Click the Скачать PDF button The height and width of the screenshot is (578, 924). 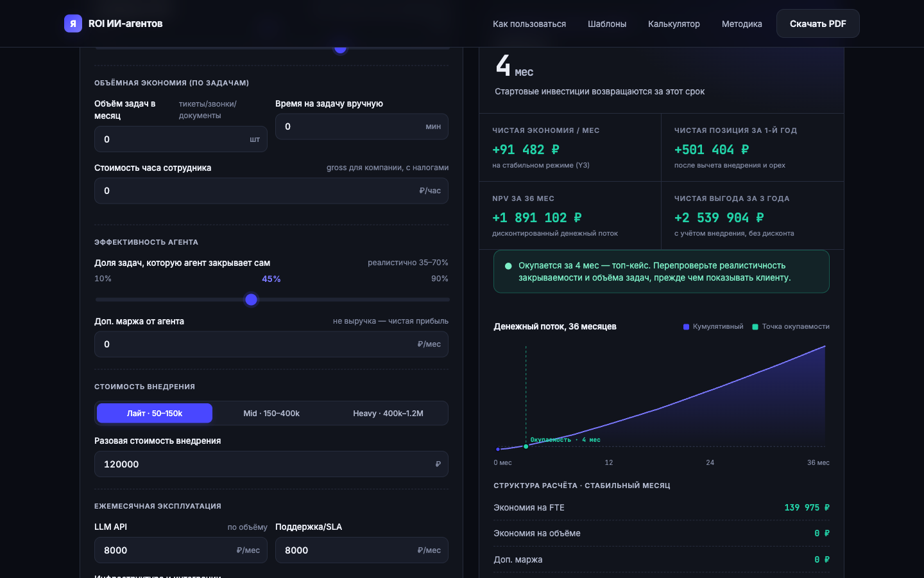tap(818, 24)
